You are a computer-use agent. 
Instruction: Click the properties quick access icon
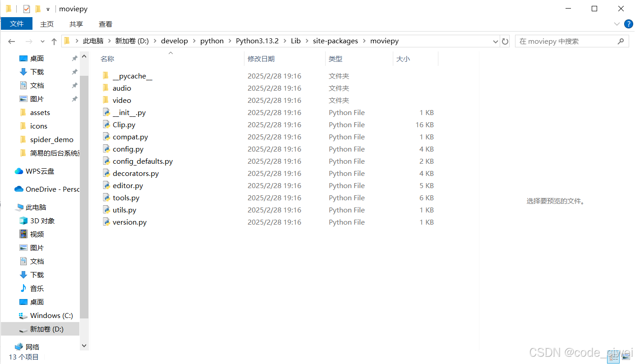point(27,9)
